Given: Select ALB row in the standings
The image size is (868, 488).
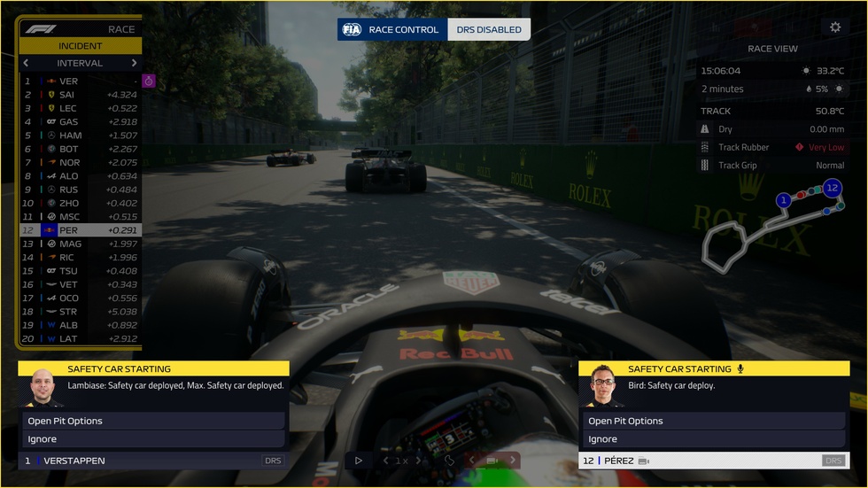Looking at the screenshot, I should 81,325.
